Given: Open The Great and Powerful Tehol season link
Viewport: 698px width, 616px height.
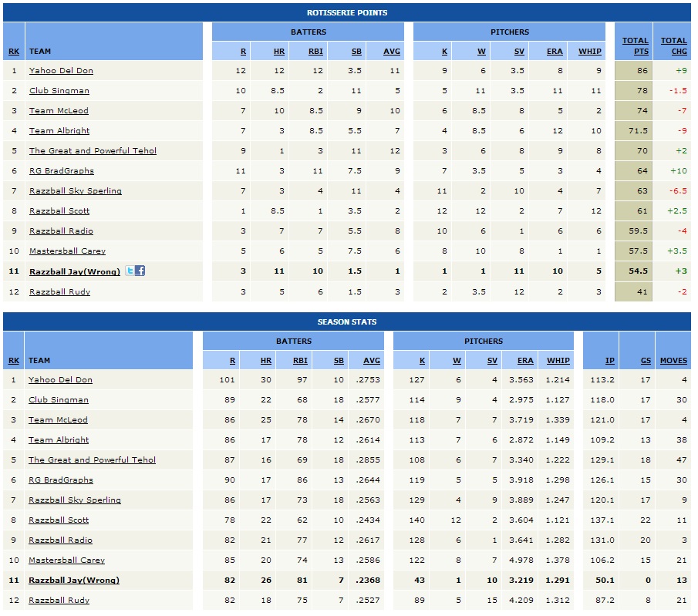Looking at the screenshot, I should pyautogui.click(x=92, y=459).
